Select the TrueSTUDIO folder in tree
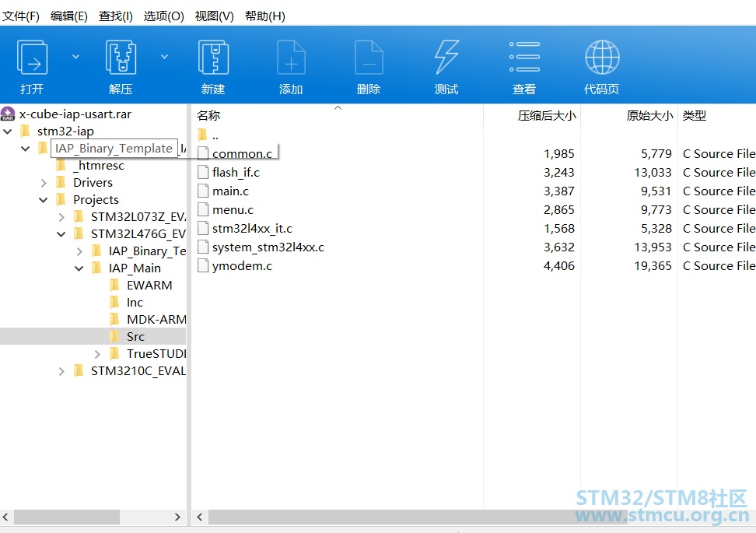This screenshot has height=533, width=756. click(156, 354)
